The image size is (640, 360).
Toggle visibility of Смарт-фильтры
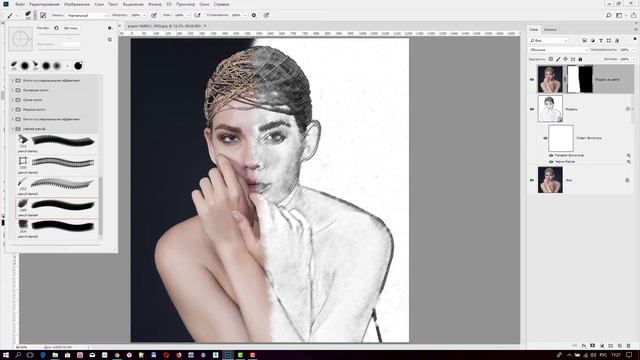click(545, 138)
